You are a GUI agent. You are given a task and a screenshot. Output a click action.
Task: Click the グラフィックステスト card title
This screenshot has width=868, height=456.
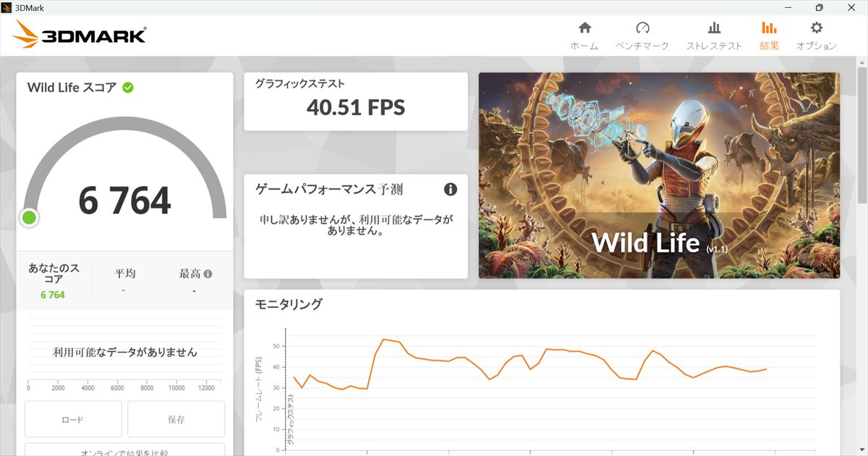(299, 84)
